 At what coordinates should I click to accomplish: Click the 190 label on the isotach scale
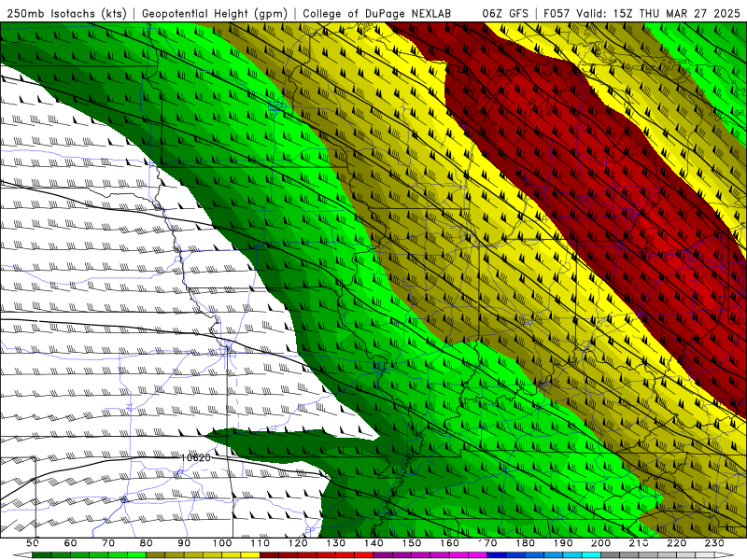point(563,543)
